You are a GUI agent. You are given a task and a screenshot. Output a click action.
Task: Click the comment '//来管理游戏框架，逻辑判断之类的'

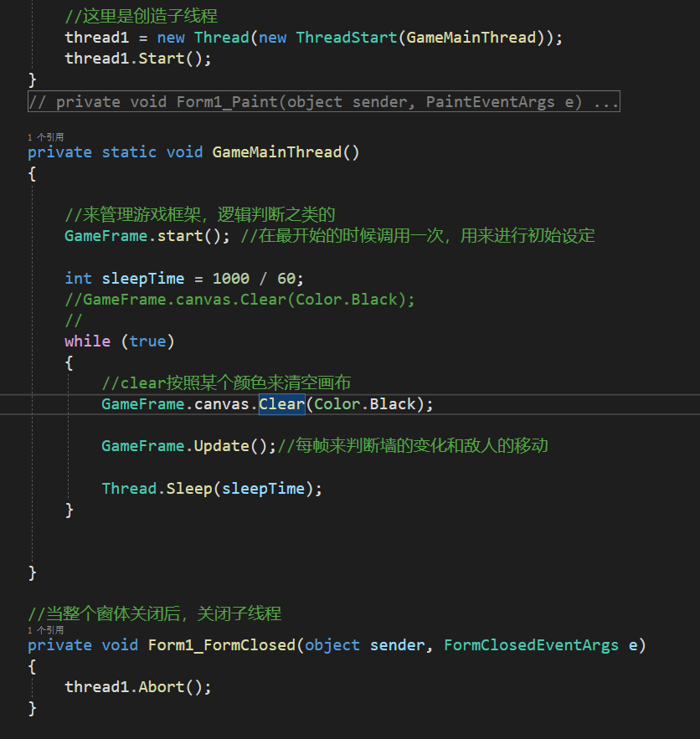[x=200, y=214]
